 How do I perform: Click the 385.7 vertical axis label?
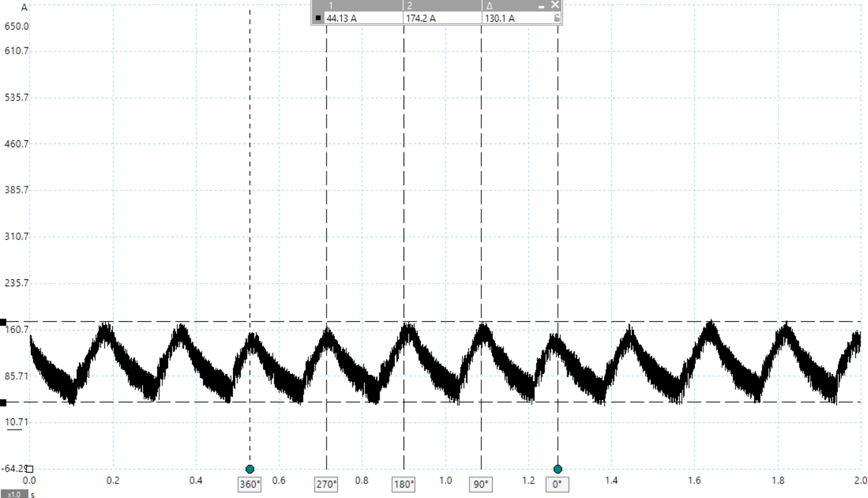(x=17, y=190)
